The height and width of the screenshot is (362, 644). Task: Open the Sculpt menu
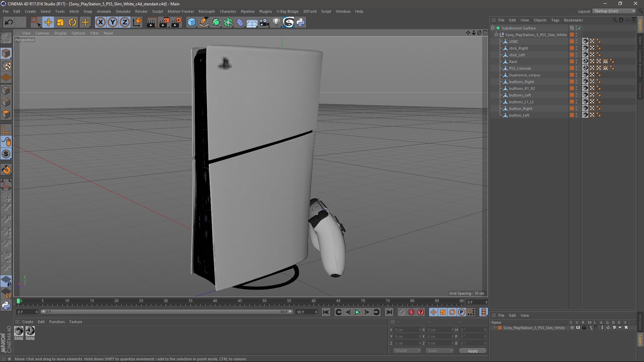[x=157, y=11]
